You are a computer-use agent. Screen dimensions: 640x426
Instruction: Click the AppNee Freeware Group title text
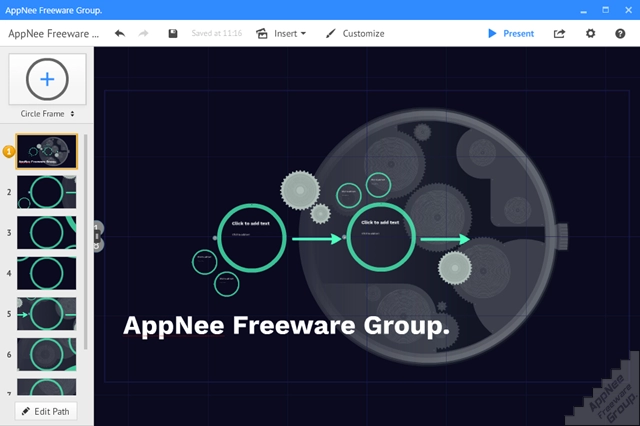pos(286,326)
